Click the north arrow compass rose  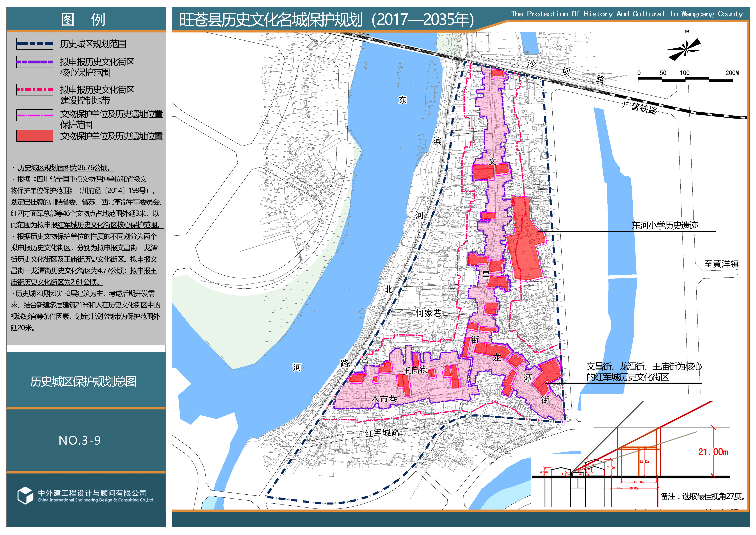[x=686, y=49]
